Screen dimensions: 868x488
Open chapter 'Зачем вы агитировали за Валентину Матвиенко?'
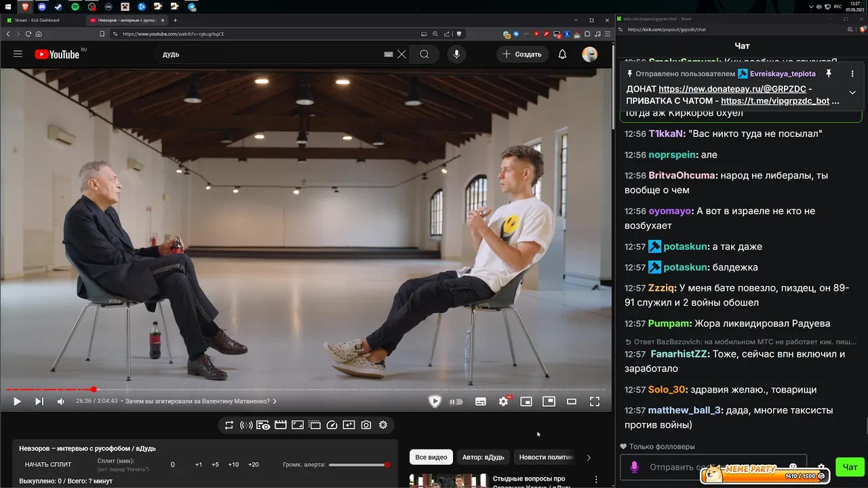pyautogui.click(x=199, y=401)
